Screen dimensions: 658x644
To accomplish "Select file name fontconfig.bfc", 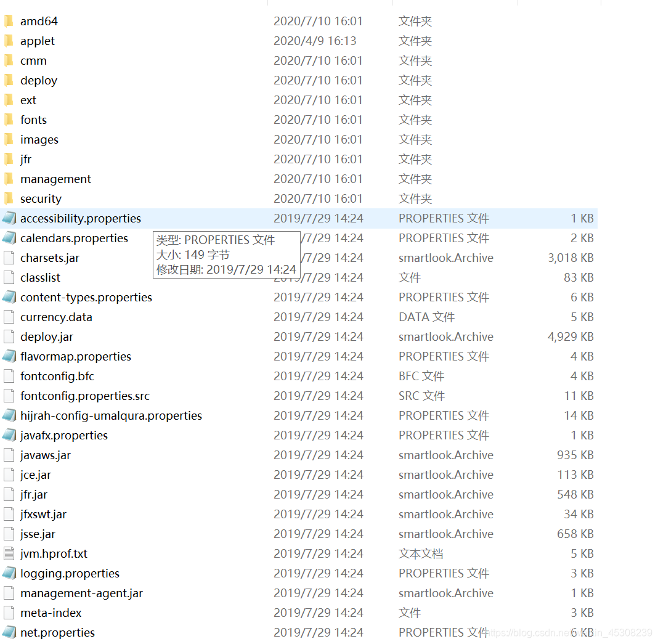I will point(57,376).
